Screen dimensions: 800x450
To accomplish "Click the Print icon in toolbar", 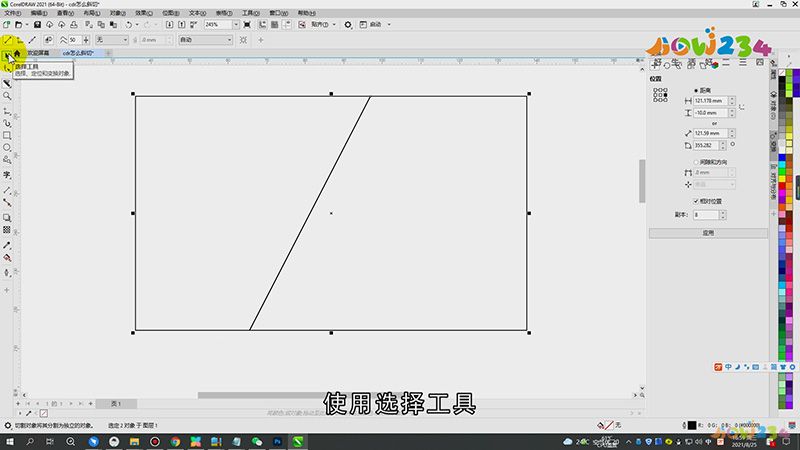I will coord(74,24).
